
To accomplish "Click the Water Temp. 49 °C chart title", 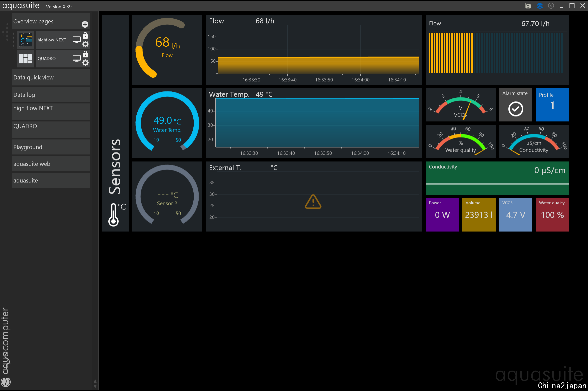I will point(241,94).
